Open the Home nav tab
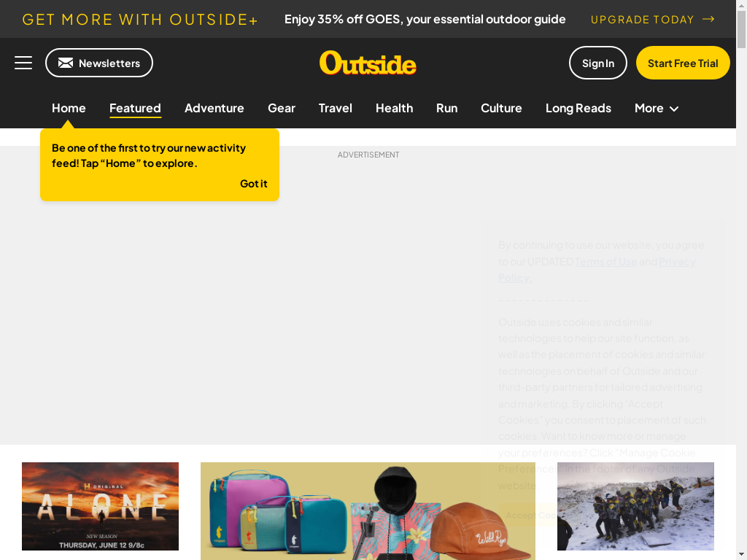747x560 pixels. 69,108
